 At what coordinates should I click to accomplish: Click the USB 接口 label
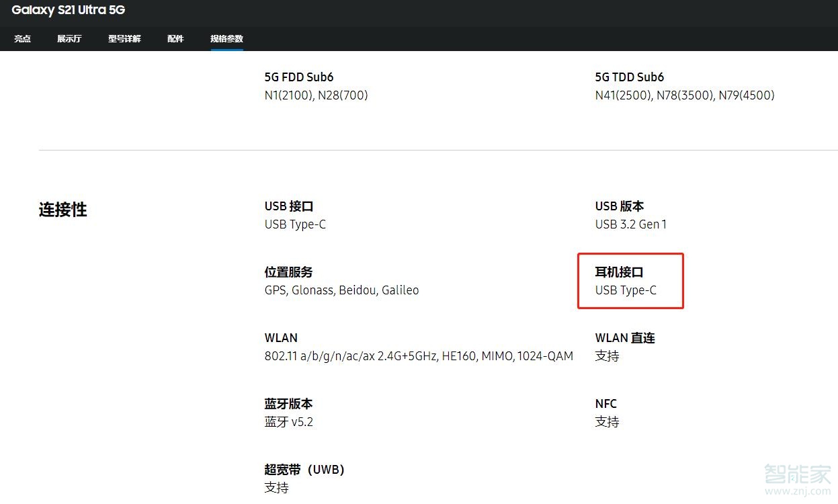(289, 206)
